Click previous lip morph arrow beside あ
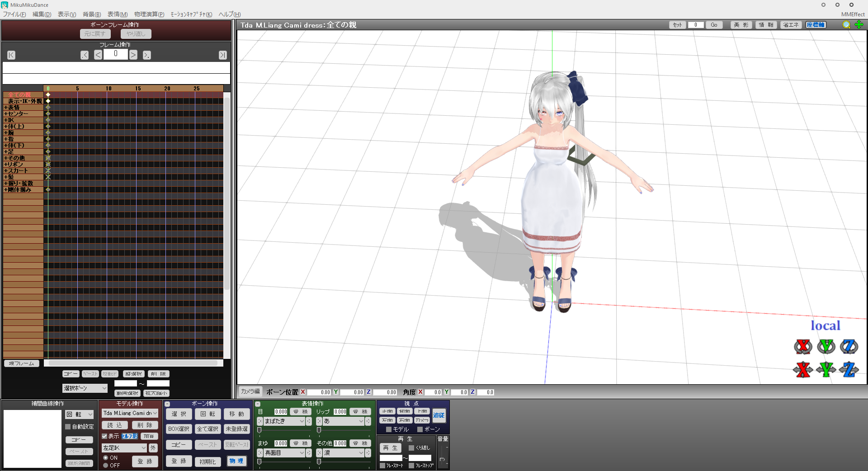868x471 pixels. (x=319, y=421)
